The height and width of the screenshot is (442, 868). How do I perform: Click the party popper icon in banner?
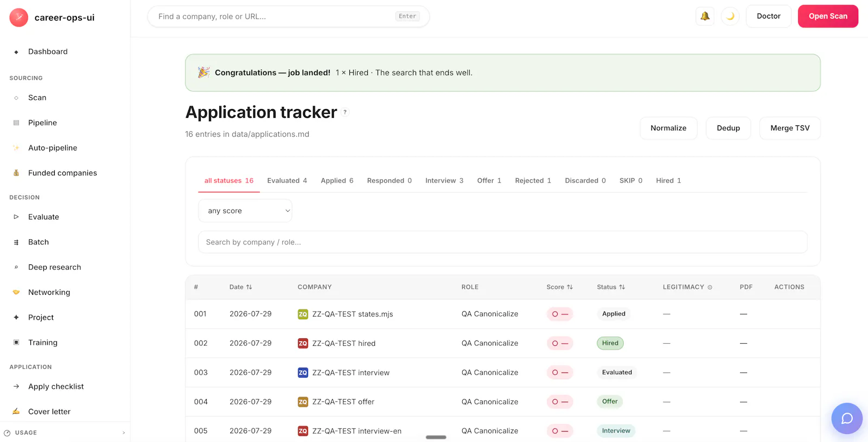204,72
